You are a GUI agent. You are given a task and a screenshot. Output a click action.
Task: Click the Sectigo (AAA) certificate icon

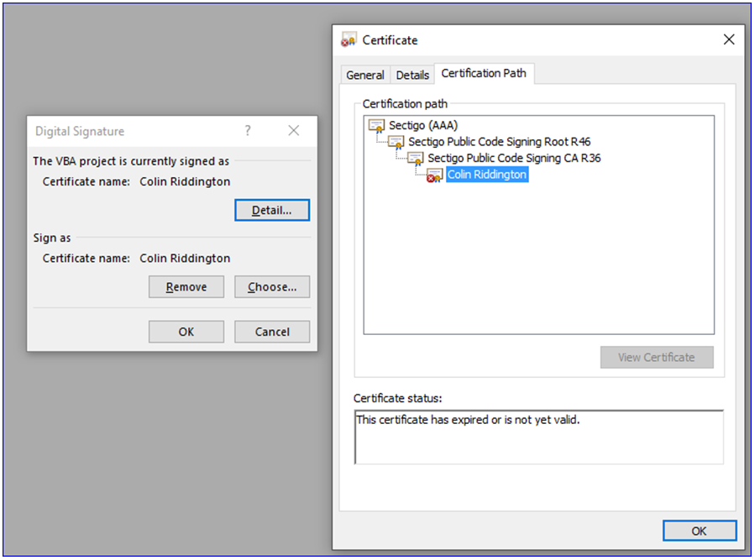click(376, 126)
